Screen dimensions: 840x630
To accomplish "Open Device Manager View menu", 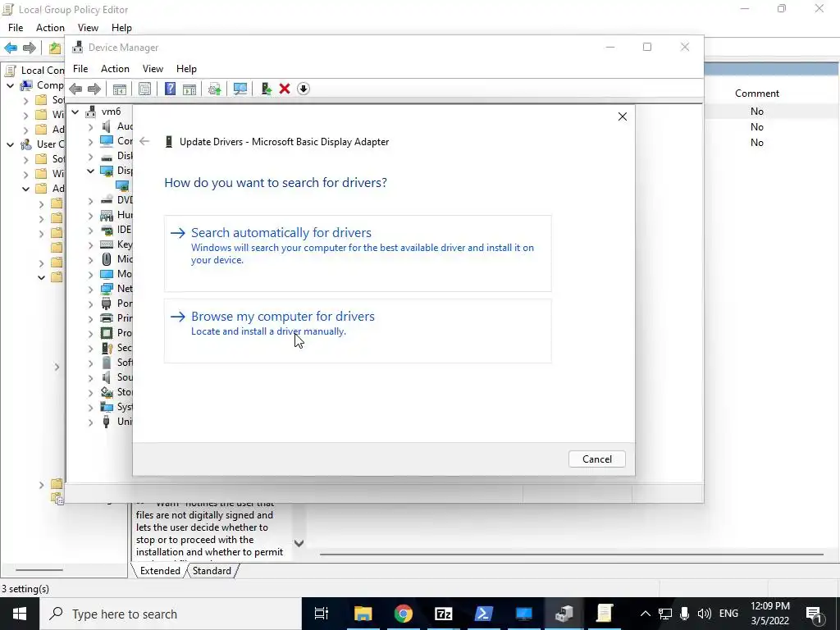I will coord(153,69).
